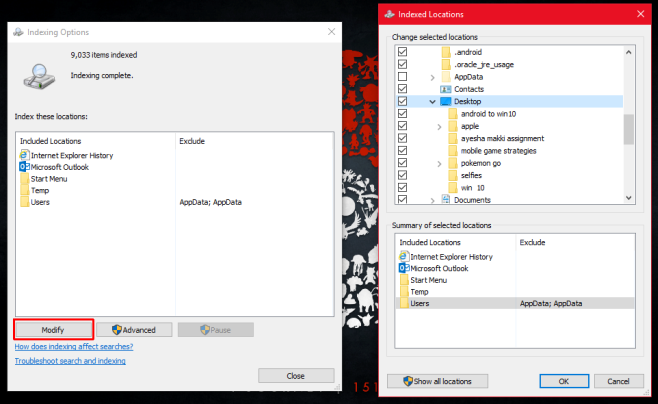This screenshot has height=404, width=658.
Task: Click the Contacts icon in tree
Action: [445, 89]
